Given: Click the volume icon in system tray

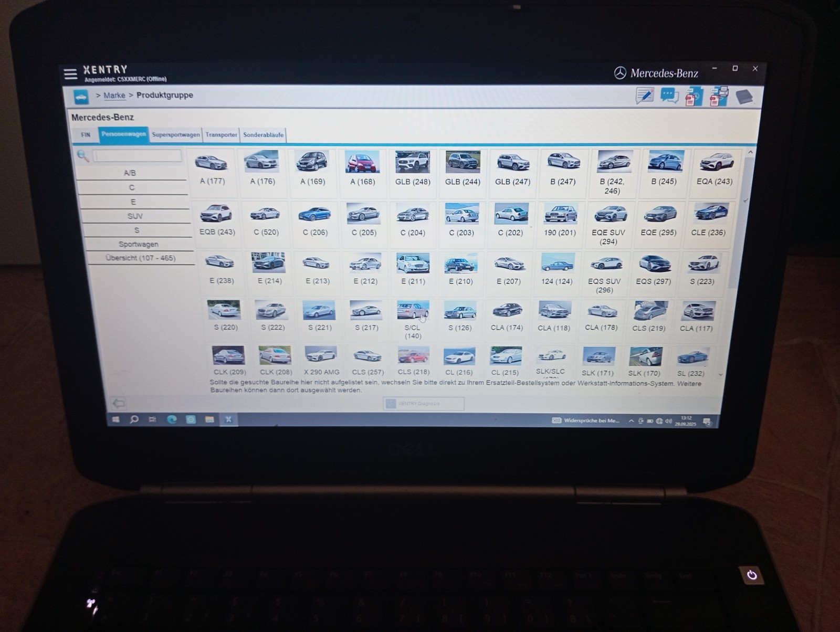Looking at the screenshot, I should pyautogui.click(x=668, y=421).
